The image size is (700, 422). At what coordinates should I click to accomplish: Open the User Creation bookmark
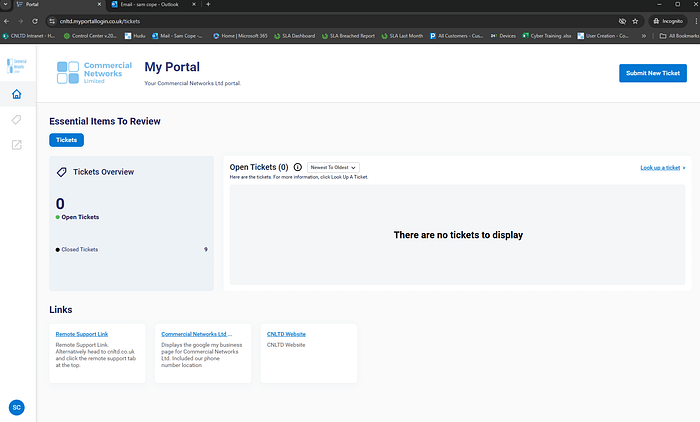[603, 36]
